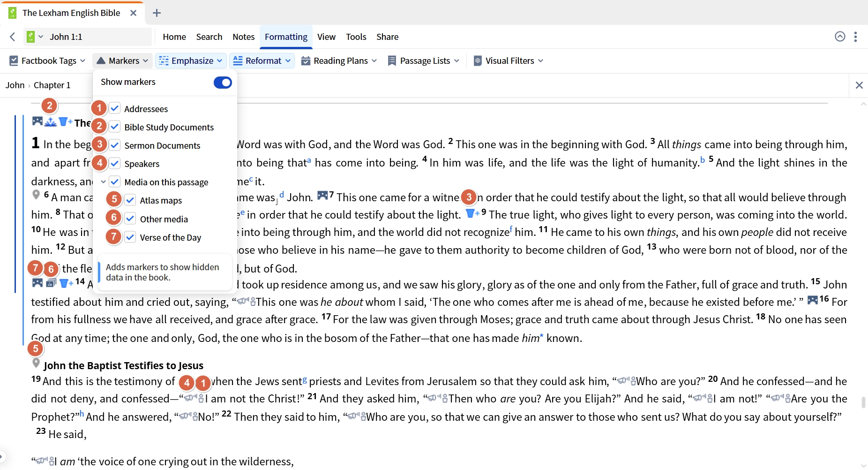Click speaker megaphone before "I am not!"

pos(699,398)
